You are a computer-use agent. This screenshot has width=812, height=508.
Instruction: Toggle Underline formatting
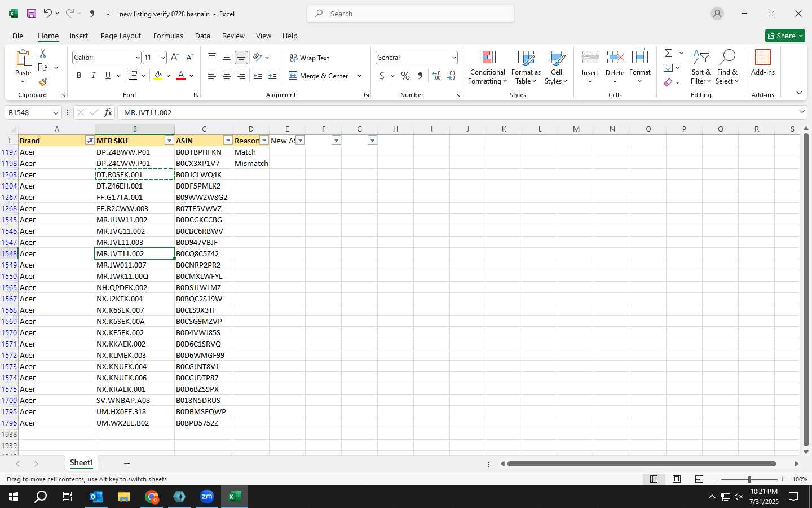click(108, 76)
